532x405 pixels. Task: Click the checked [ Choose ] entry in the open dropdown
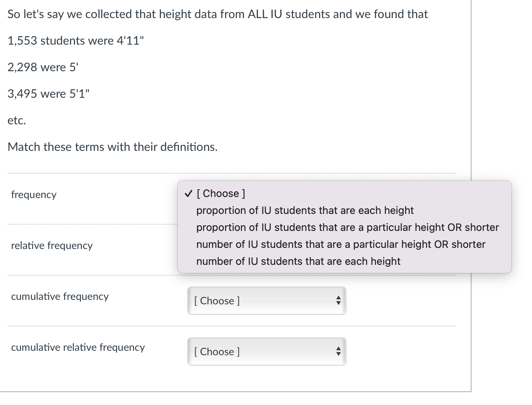click(221, 193)
